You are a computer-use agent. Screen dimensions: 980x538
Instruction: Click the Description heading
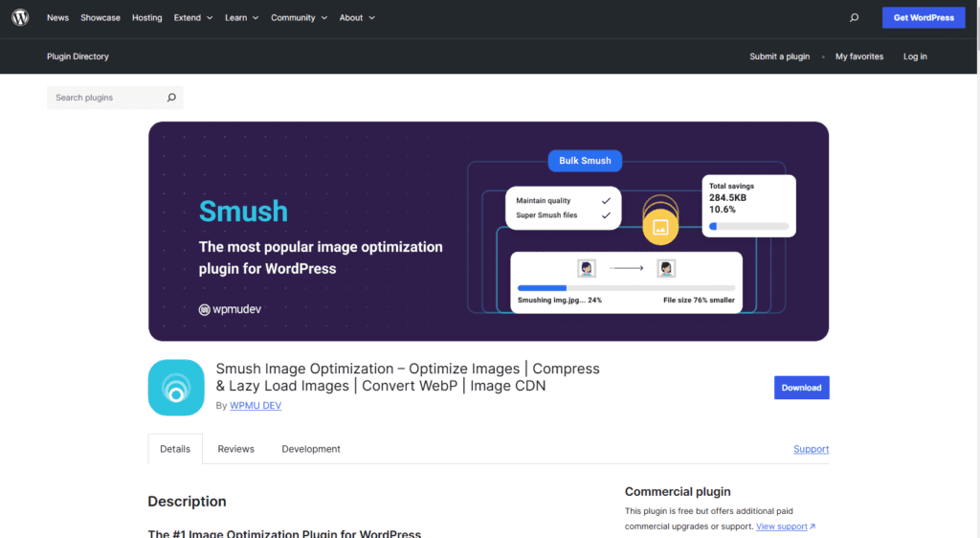coord(187,502)
